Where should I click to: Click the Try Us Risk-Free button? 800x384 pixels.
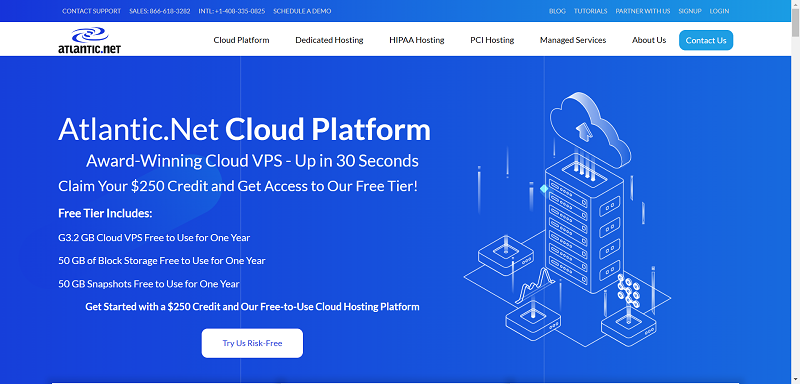(252, 343)
